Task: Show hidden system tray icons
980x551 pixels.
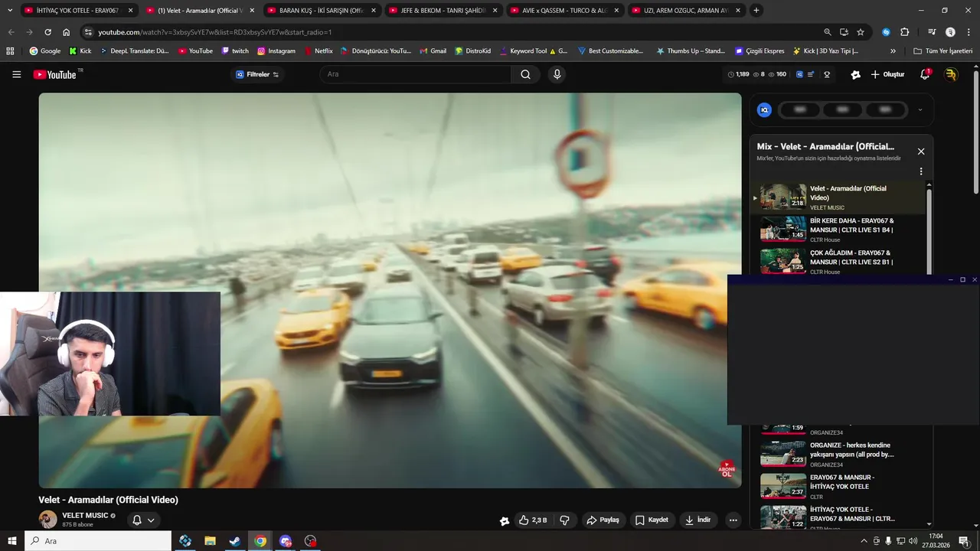Action: pos(864,541)
